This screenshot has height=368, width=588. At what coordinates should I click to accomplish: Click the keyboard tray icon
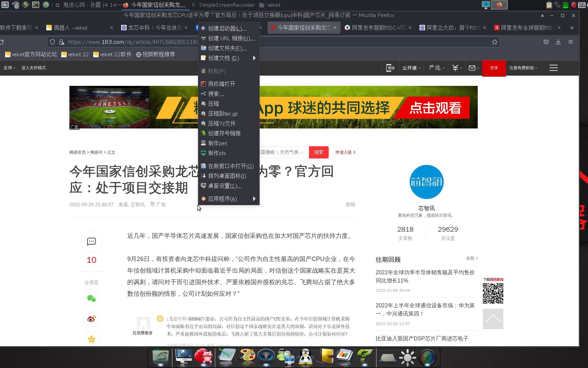pos(582,5)
